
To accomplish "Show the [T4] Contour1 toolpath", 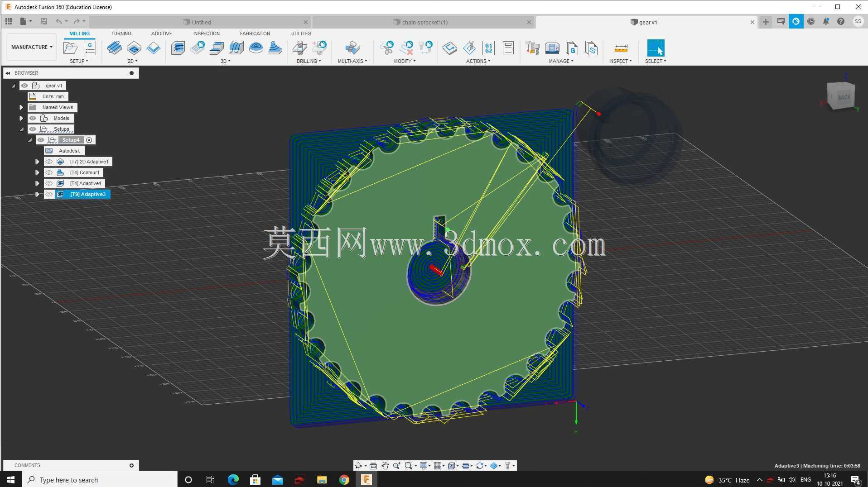I will coord(49,172).
